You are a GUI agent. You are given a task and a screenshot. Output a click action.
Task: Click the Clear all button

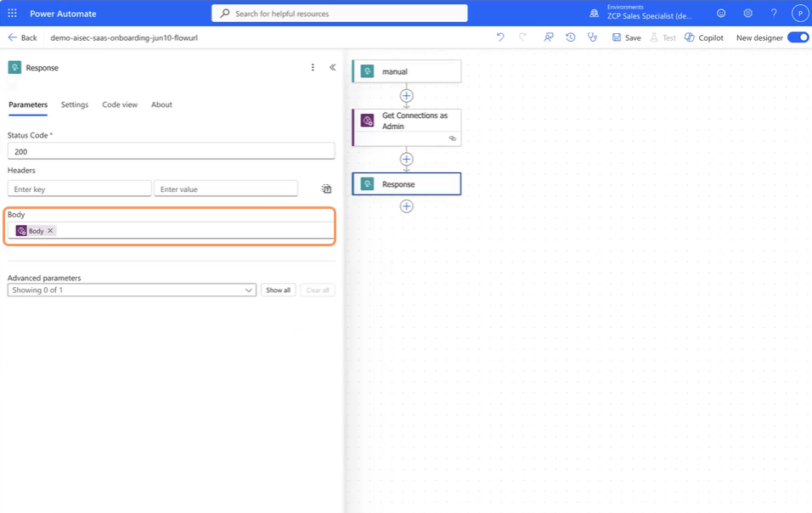click(318, 290)
